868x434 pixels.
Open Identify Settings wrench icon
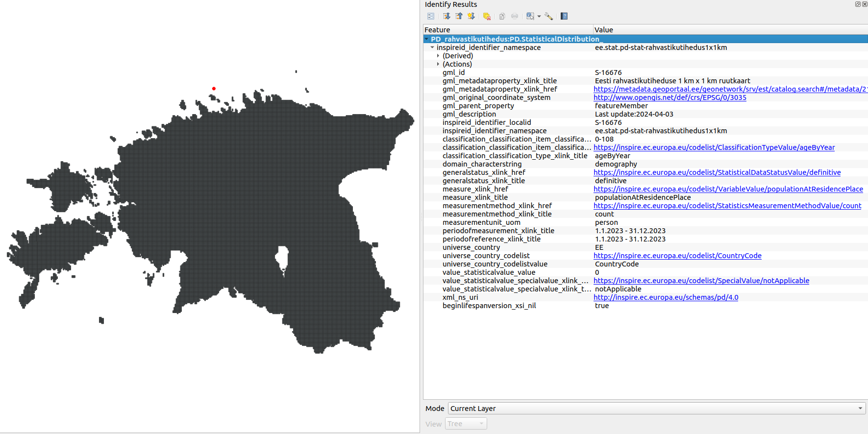coord(549,16)
